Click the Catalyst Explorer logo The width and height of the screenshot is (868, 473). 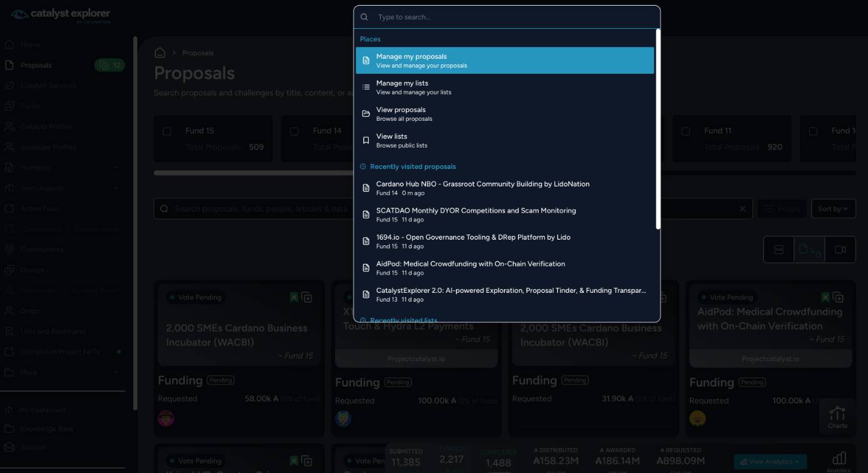coord(61,15)
